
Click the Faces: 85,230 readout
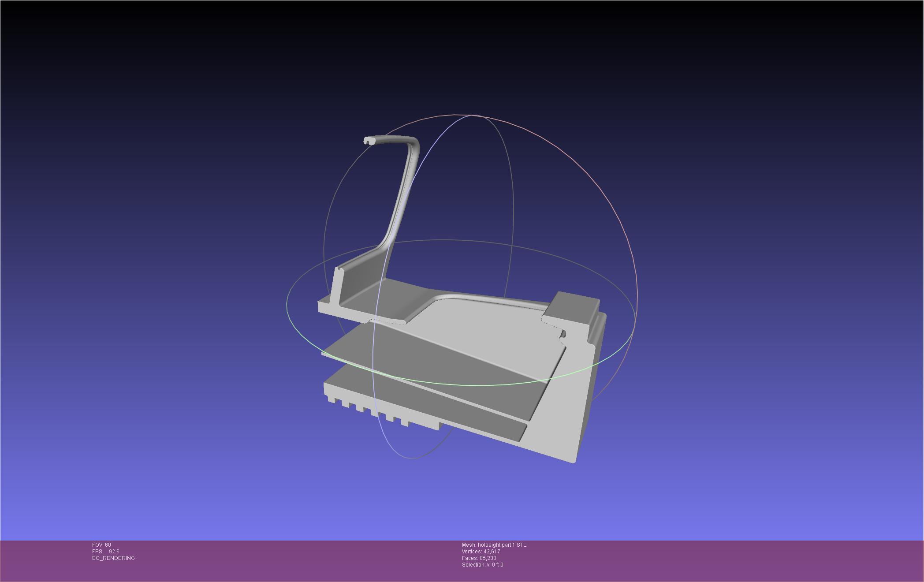479,558
